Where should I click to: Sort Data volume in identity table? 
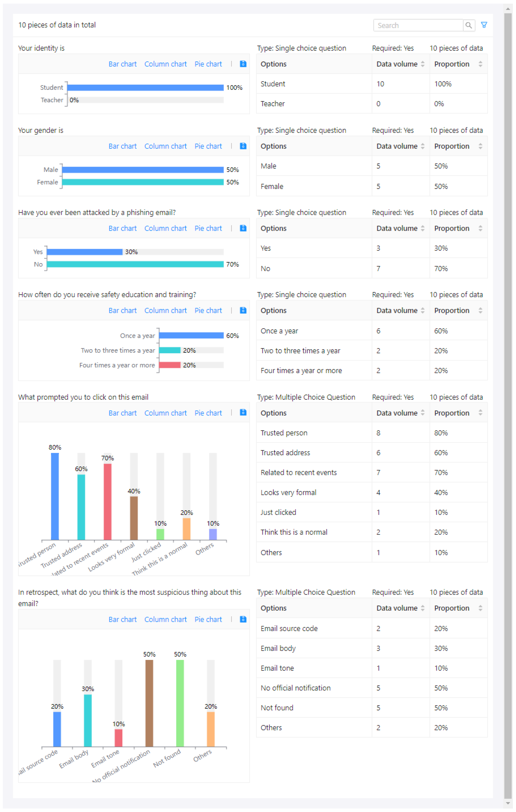coord(422,64)
